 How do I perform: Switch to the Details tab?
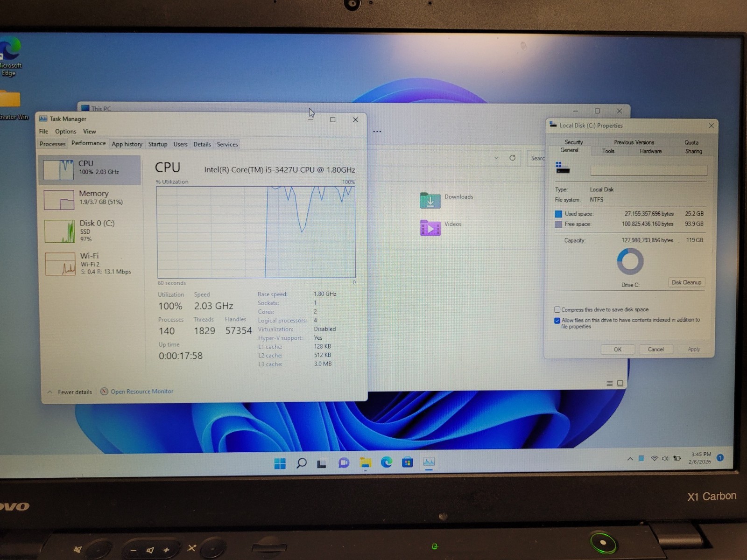(x=202, y=144)
